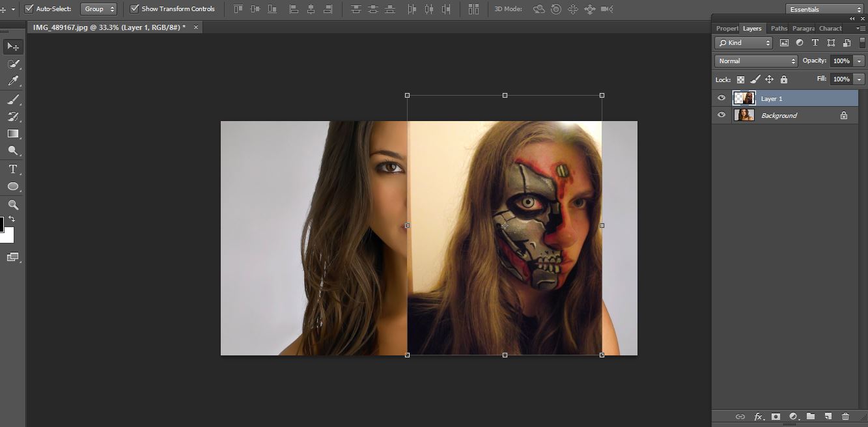The image size is (868, 427).
Task: Open the Auto-Select Group dropdown
Action: tap(98, 9)
